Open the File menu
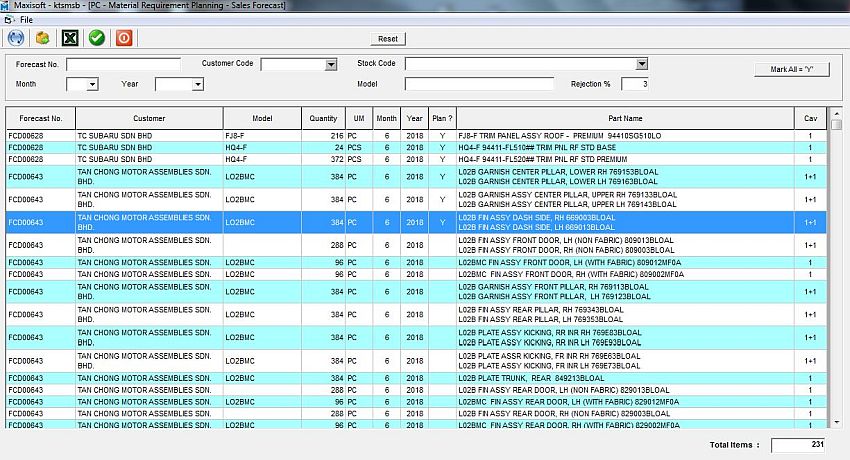 coord(26,20)
